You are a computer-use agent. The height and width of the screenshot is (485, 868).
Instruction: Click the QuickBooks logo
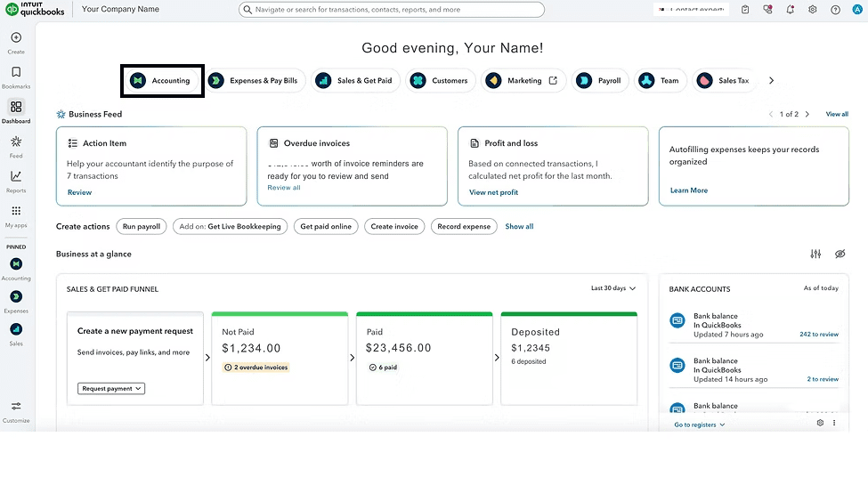click(x=35, y=9)
